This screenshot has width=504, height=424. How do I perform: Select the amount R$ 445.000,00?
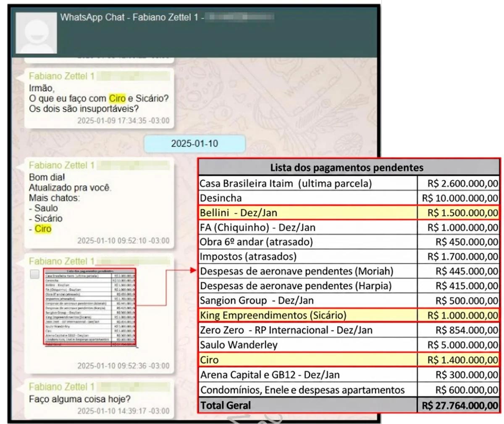(x=459, y=271)
